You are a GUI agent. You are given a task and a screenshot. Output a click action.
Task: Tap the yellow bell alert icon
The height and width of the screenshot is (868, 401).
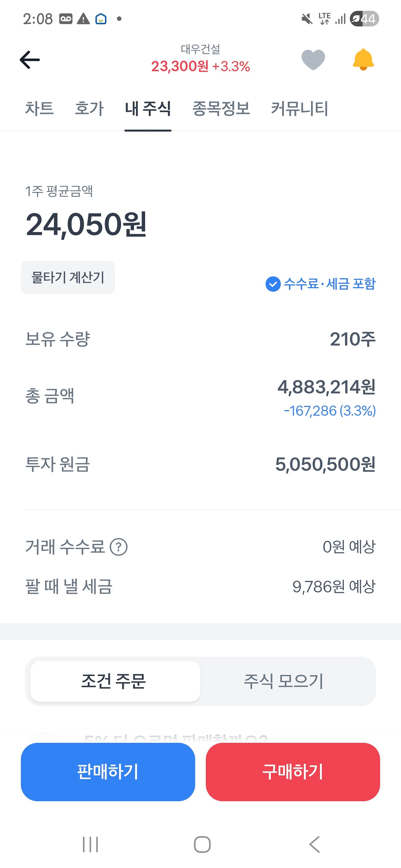363,60
